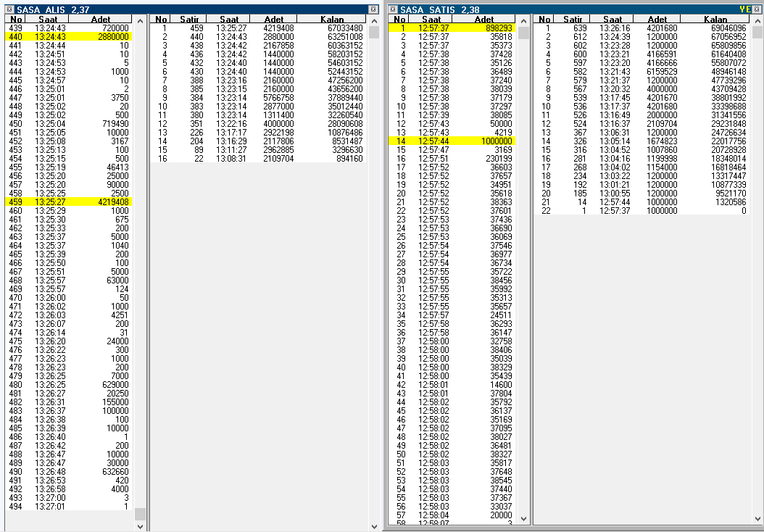Select first SATIS row with 898293 Adet
The width and height of the screenshot is (764, 532).
[x=452, y=28]
